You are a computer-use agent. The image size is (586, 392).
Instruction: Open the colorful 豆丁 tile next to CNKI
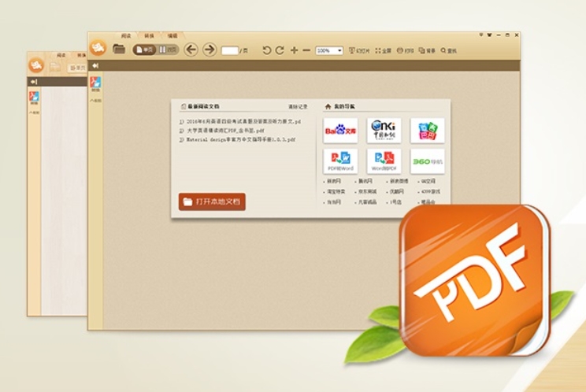(427, 131)
